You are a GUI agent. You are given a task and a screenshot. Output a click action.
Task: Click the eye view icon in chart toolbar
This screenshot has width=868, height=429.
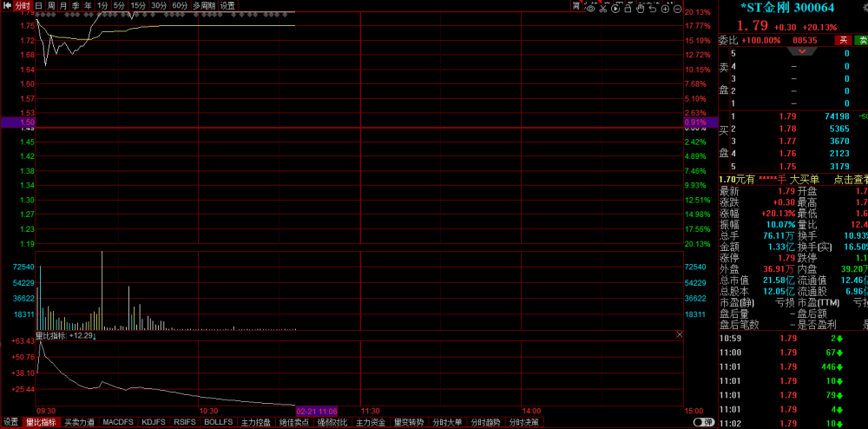tap(590, 8)
